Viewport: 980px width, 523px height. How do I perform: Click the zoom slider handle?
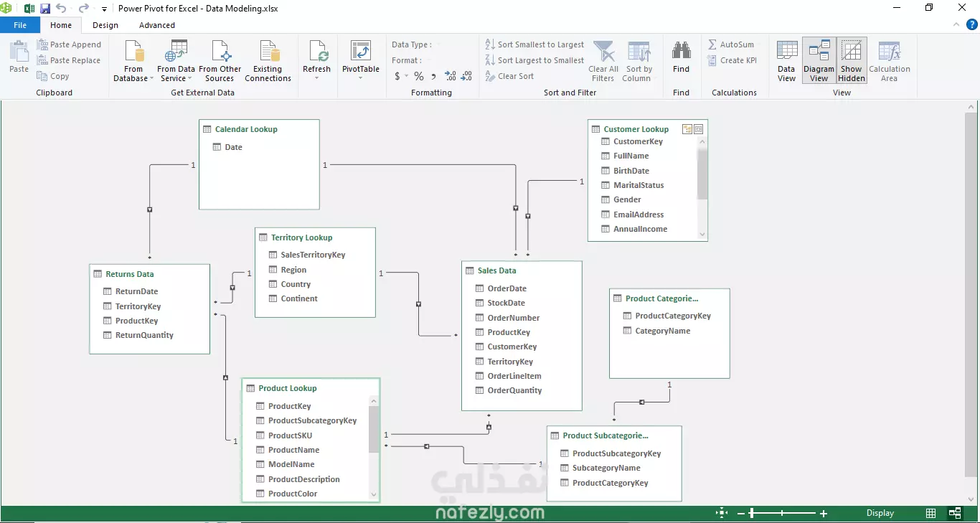[751, 513]
